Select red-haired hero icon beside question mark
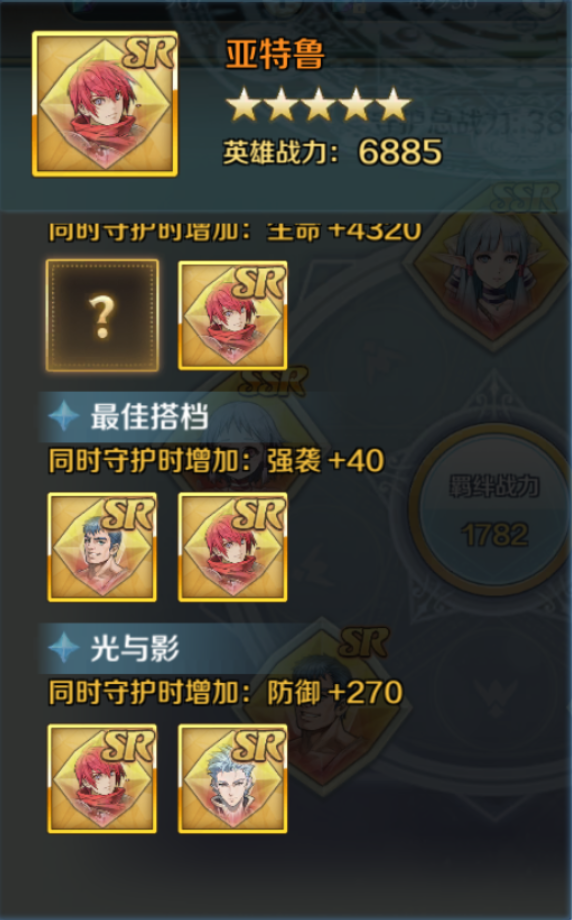The width and height of the screenshot is (572, 920). tap(232, 315)
